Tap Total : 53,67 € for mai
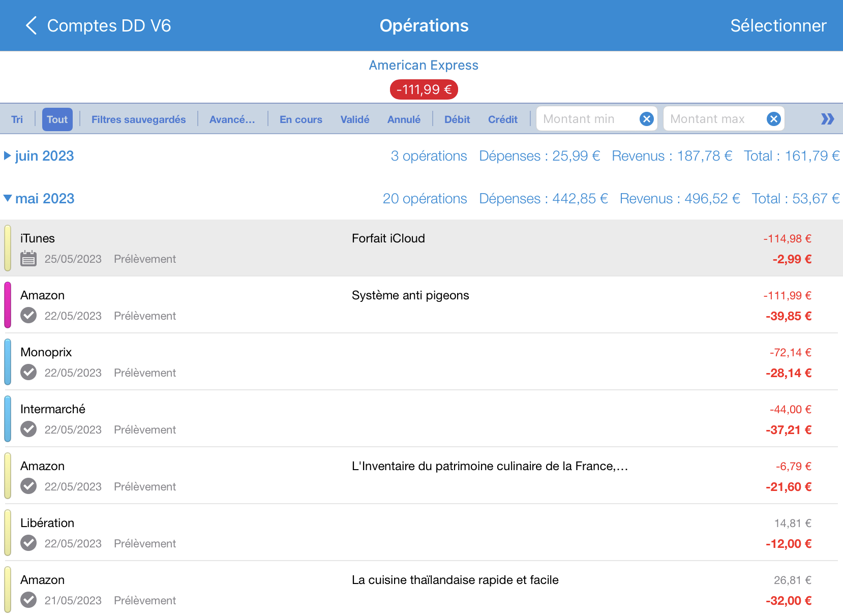Image resolution: width=843 pixels, height=616 pixels. tap(796, 199)
